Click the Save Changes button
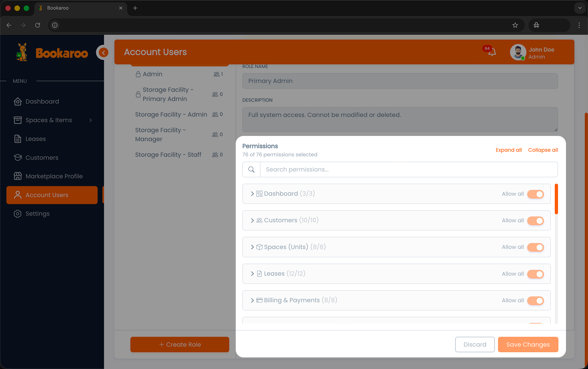The image size is (588, 369). pyautogui.click(x=528, y=344)
